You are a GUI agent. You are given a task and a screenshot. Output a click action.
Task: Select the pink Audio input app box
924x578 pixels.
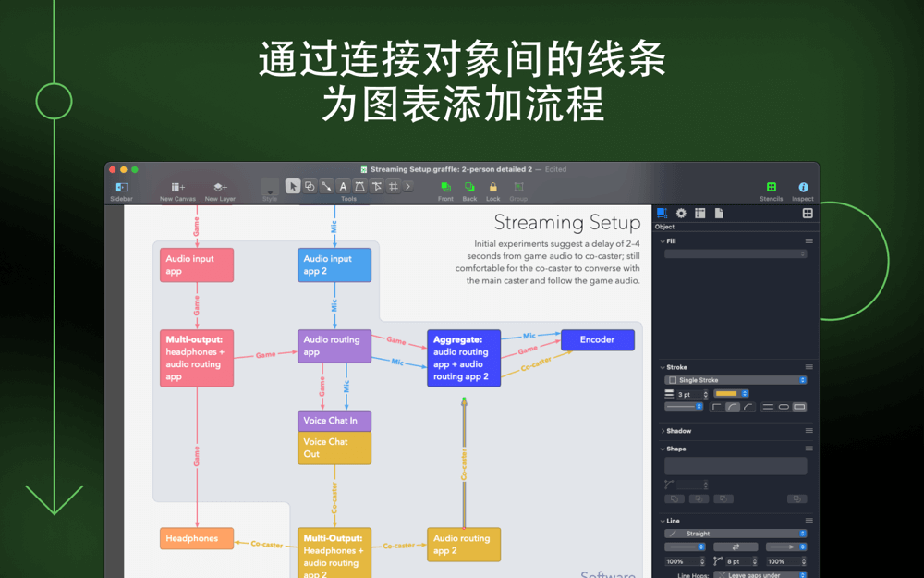coord(197,264)
